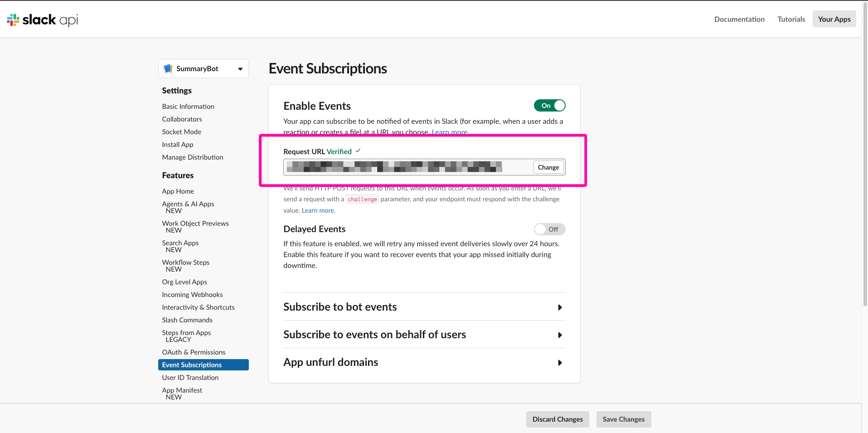The image size is (868, 433).
Task: Navigate to Slash Commands settings
Action: [187, 320]
